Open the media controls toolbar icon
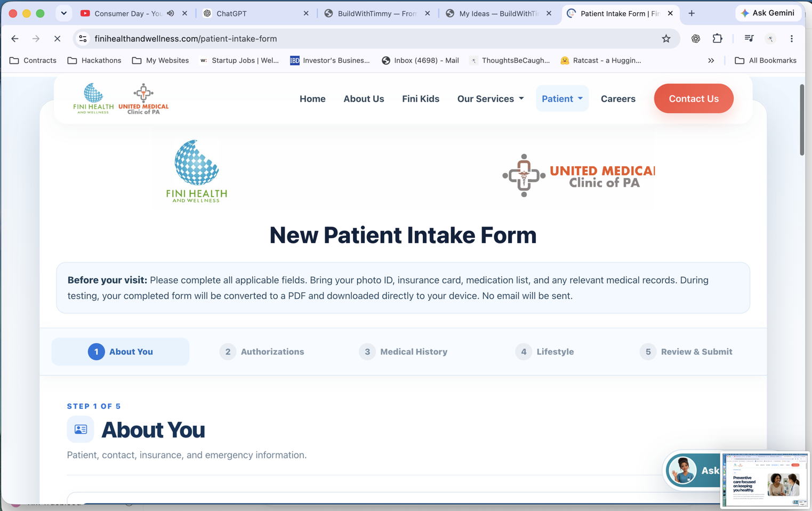The height and width of the screenshot is (511, 812). pos(749,38)
